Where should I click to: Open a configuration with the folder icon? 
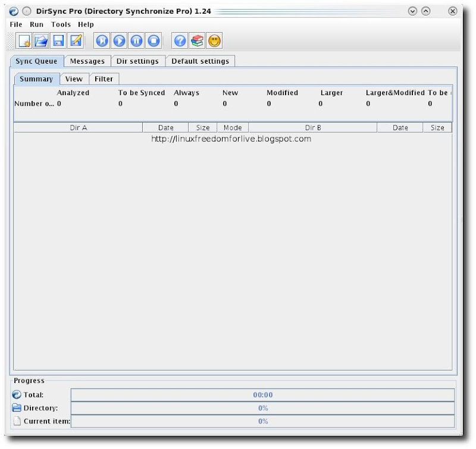coord(41,40)
